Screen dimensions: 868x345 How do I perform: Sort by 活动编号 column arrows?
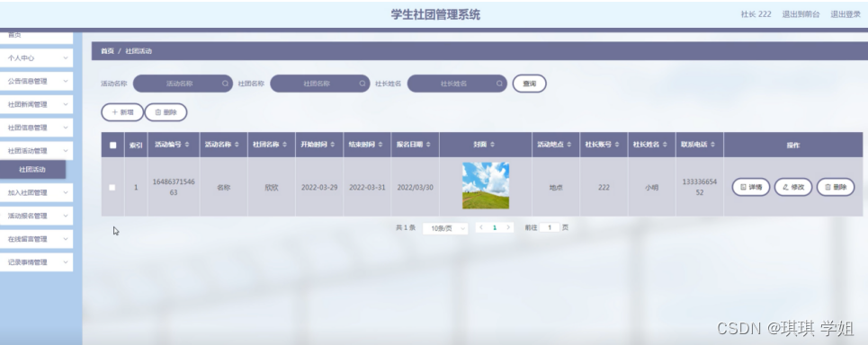tap(187, 145)
